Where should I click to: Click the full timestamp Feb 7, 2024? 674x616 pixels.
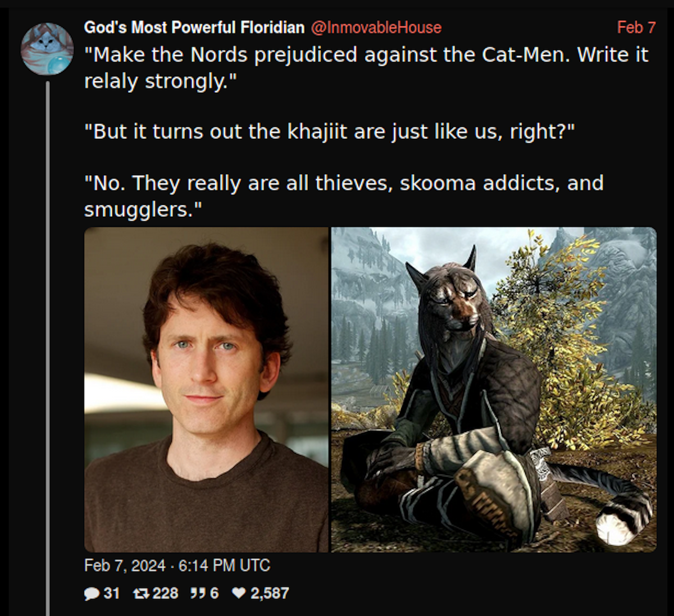(125, 565)
